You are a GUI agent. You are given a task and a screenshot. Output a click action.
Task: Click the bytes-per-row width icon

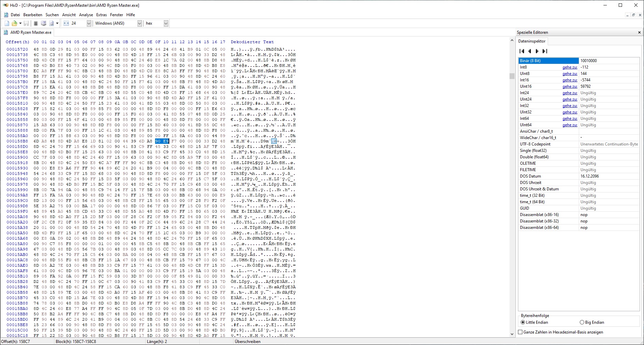coord(66,23)
